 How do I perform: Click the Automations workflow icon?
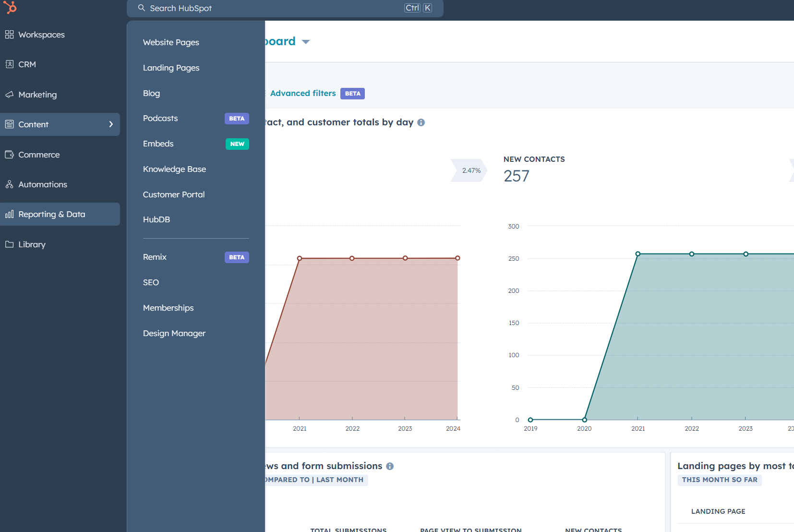[x=9, y=184]
